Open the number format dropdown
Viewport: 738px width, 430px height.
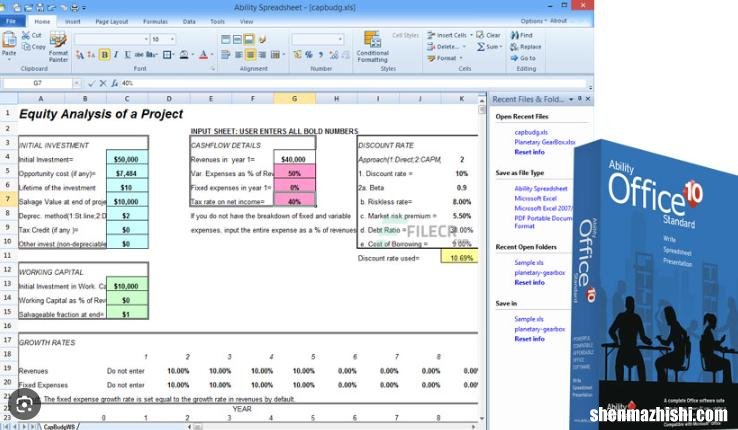pyautogui.click(x=340, y=40)
